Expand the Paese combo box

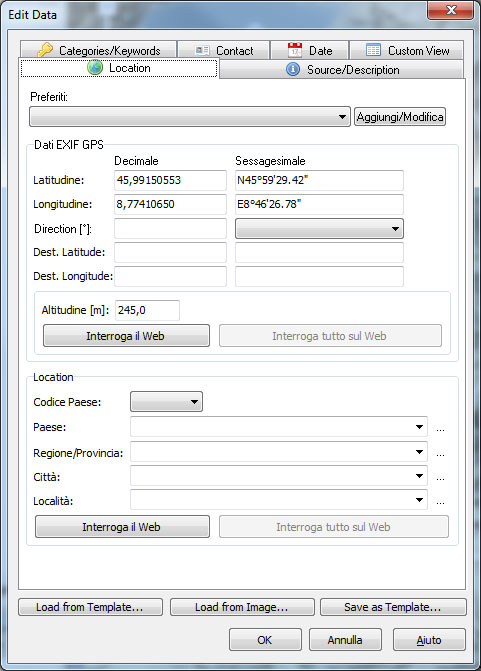point(419,427)
